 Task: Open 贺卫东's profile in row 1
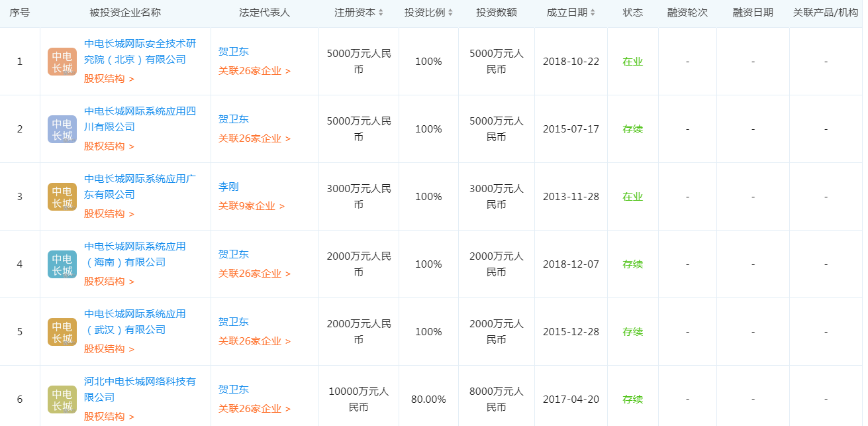(234, 52)
